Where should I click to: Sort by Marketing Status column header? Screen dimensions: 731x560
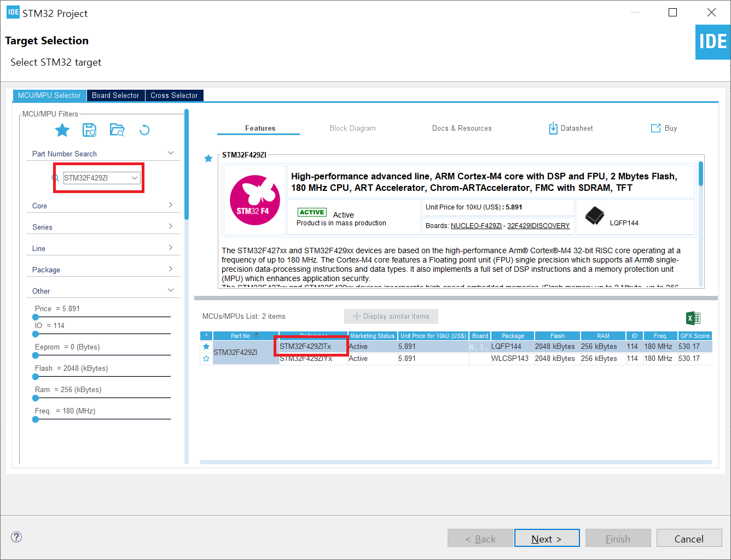point(373,336)
